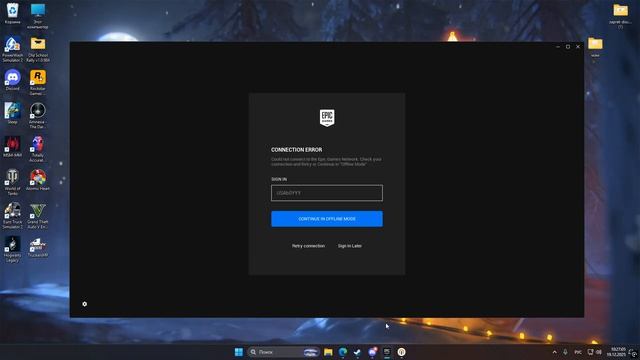Open clock and date in taskbar
This screenshot has width=640, height=360.
click(616, 352)
